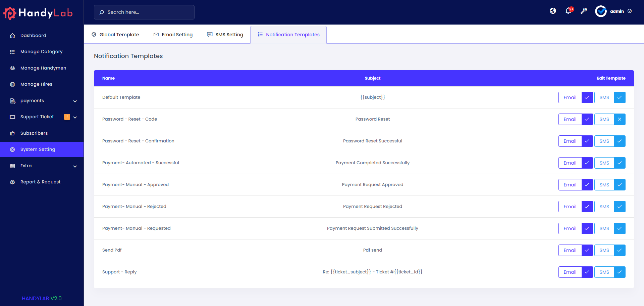Viewport: 644px width, 306px height.
Task: Open Report & Request section
Action: pyautogui.click(x=40, y=182)
